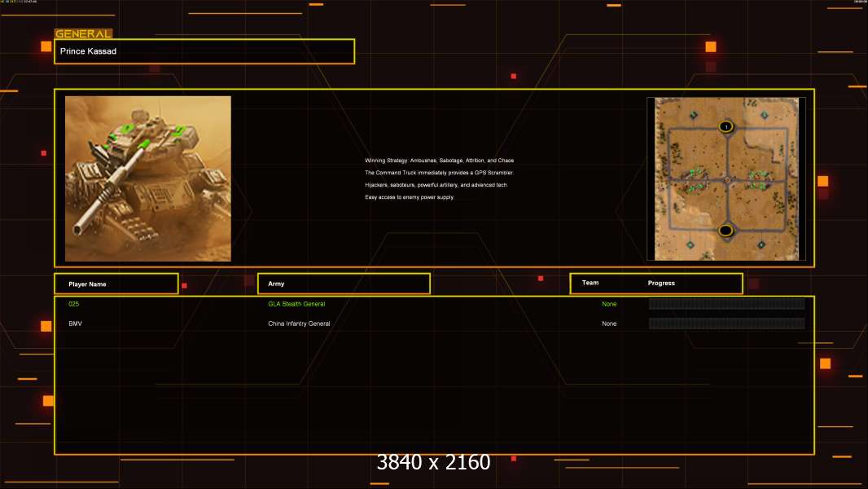Screen dimensions: 868x489
Task: Click the Command Truck GPS Scrambler line
Action: click(440, 173)
